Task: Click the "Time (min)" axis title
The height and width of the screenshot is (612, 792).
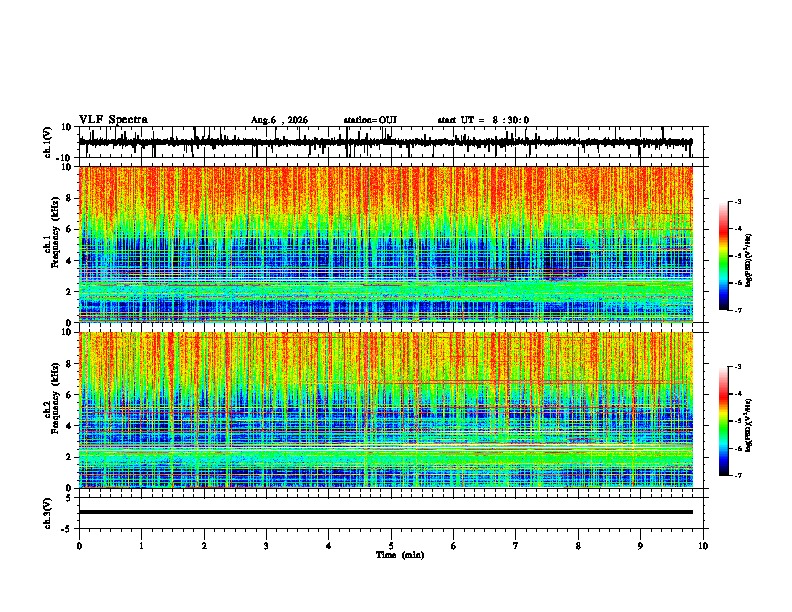Action: [400, 555]
